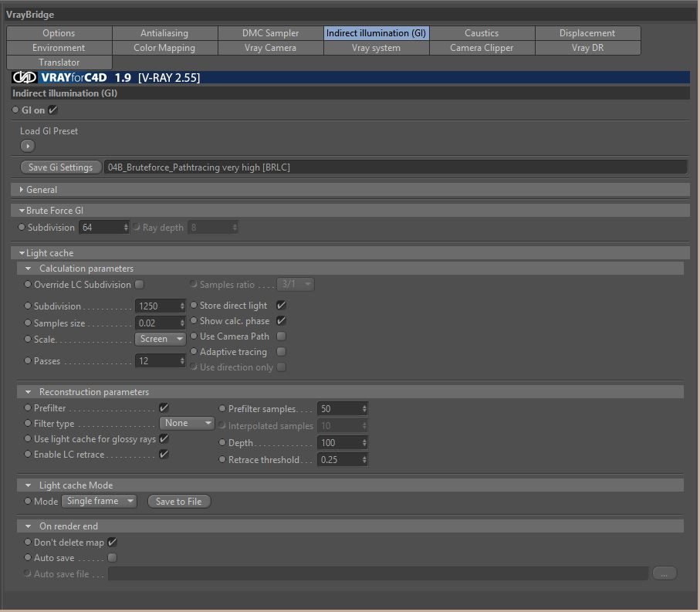Click the animation dot beside Prefilter samples
This screenshot has width=700, height=612.
click(221, 408)
